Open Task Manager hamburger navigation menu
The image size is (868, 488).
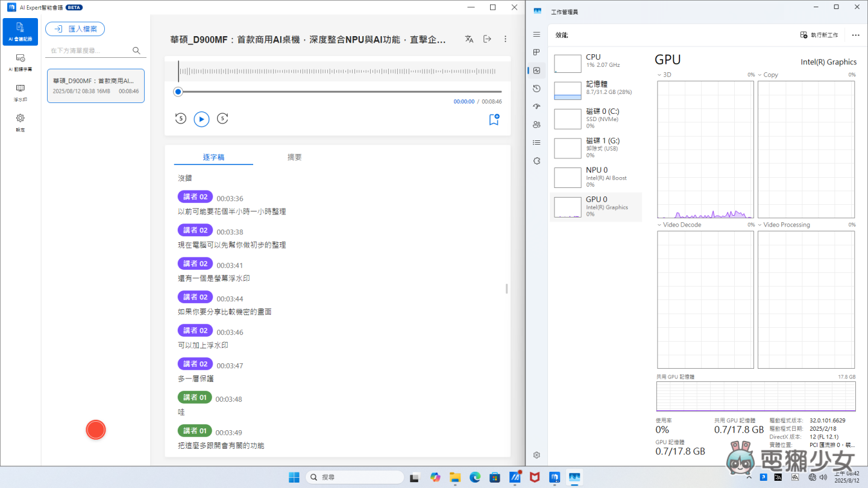[x=536, y=35]
